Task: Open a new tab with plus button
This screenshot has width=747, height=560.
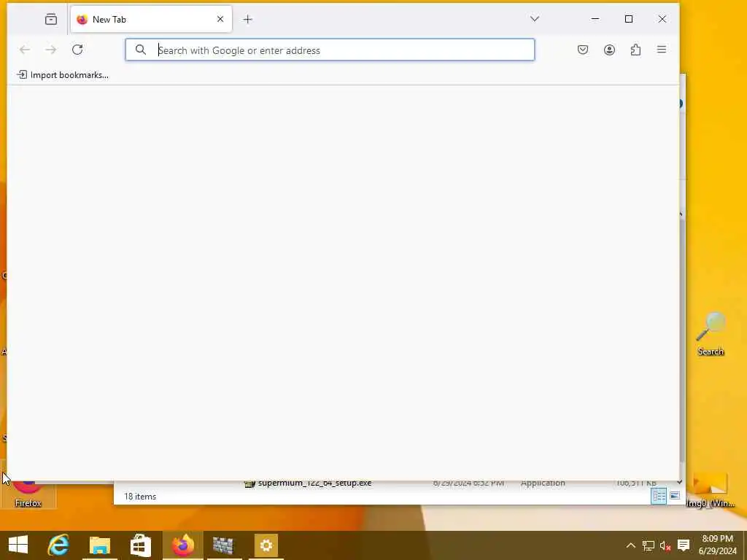Action: click(248, 19)
